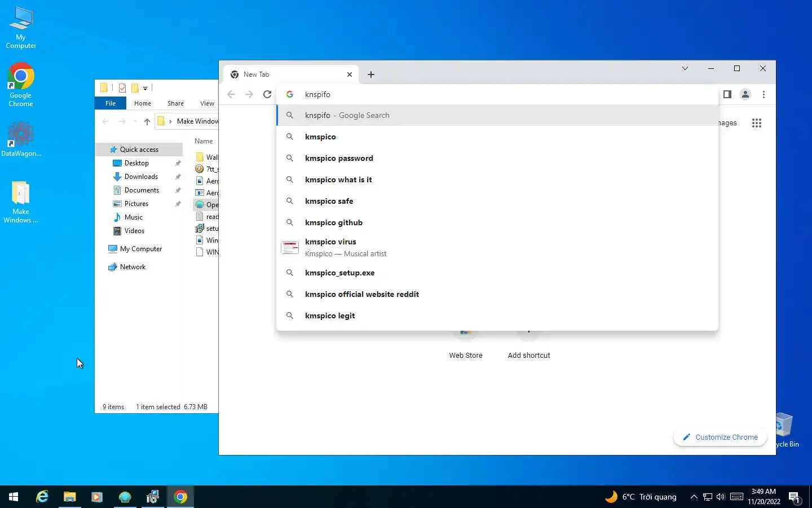
Task: Select kmspico suggestion
Action: [x=497, y=137]
